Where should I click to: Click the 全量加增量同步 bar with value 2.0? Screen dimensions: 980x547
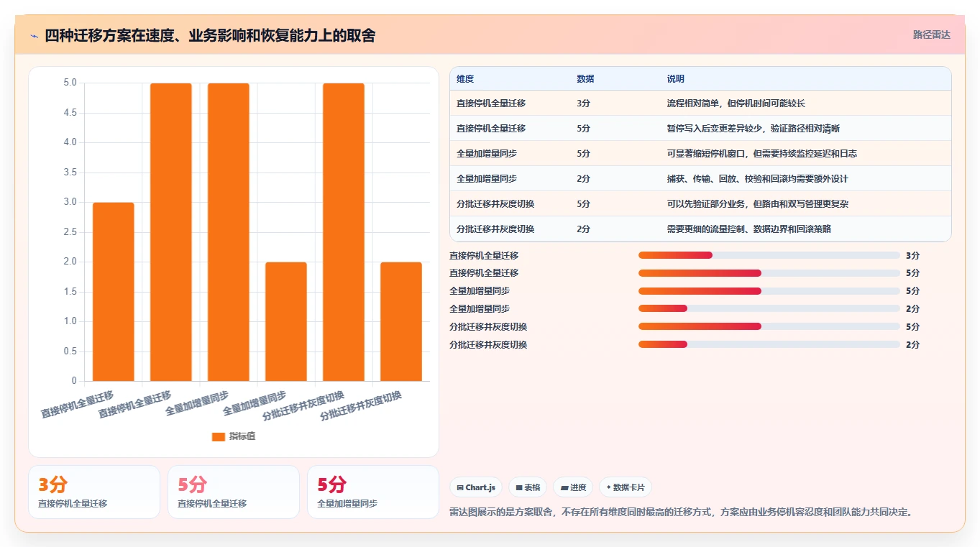[286, 321]
